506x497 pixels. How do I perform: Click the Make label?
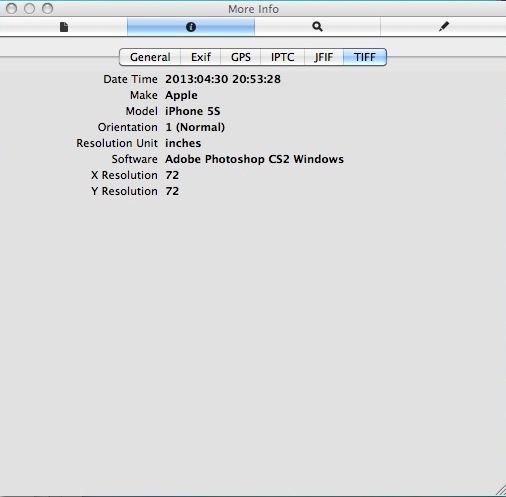[x=144, y=95]
